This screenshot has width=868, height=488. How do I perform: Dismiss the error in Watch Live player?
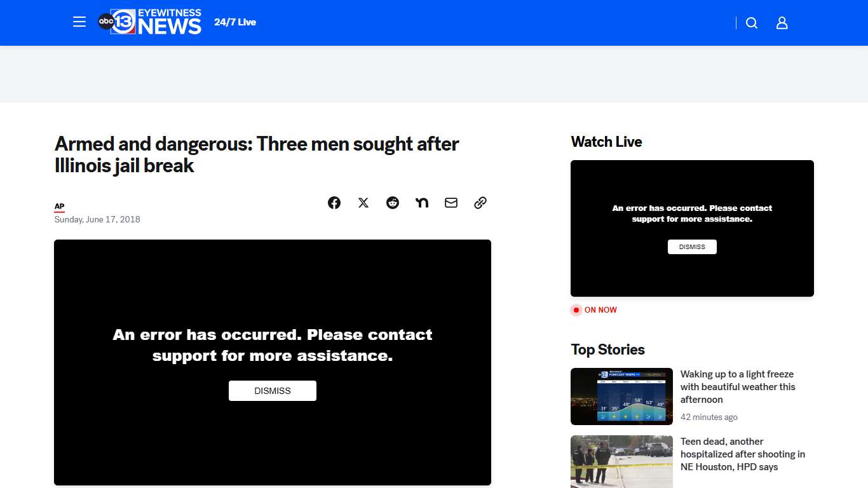[692, 247]
